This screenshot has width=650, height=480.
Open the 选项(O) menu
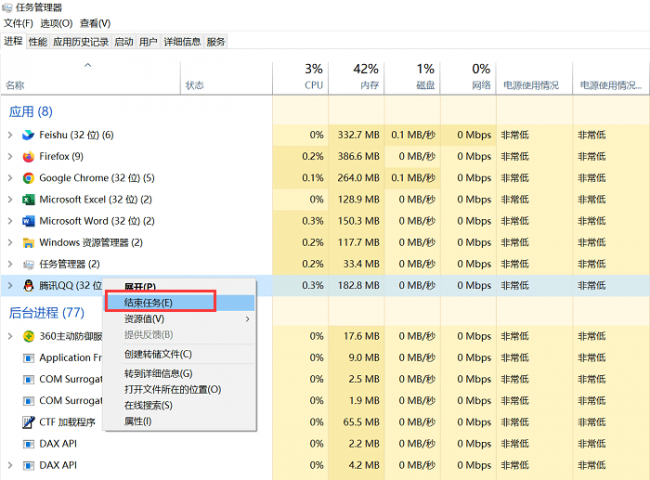(56, 23)
